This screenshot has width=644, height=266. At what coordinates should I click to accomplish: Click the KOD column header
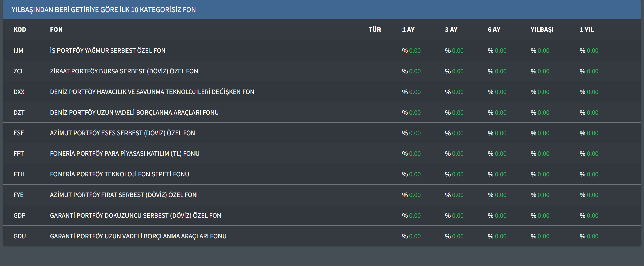tap(20, 30)
